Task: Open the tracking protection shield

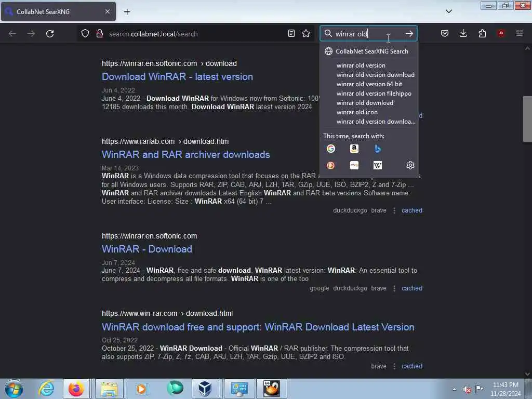Action: click(85, 34)
